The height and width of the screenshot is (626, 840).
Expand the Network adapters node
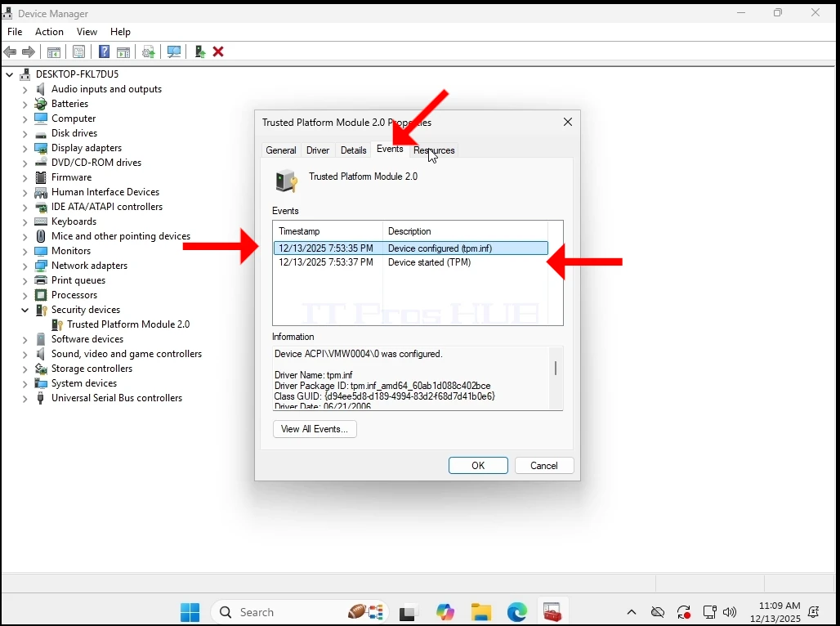(25, 266)
